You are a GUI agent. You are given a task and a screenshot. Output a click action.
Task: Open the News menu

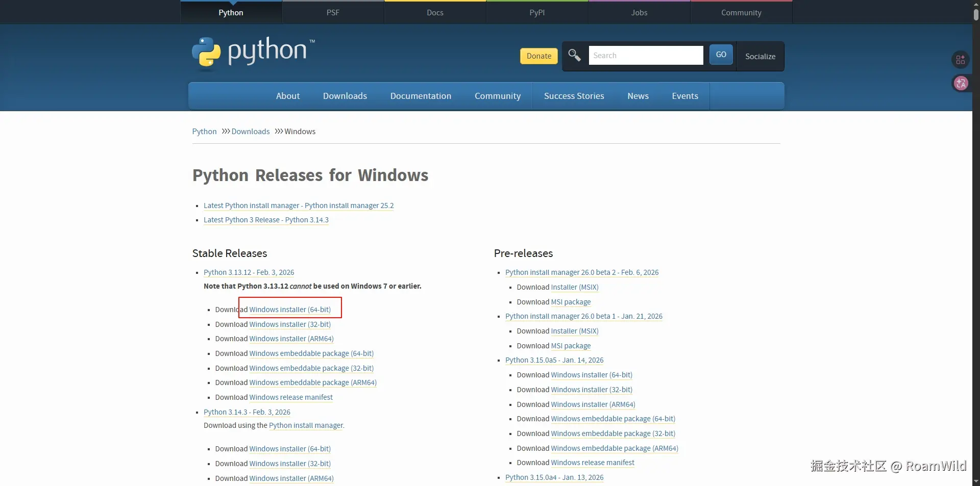(x=638, y=96)
